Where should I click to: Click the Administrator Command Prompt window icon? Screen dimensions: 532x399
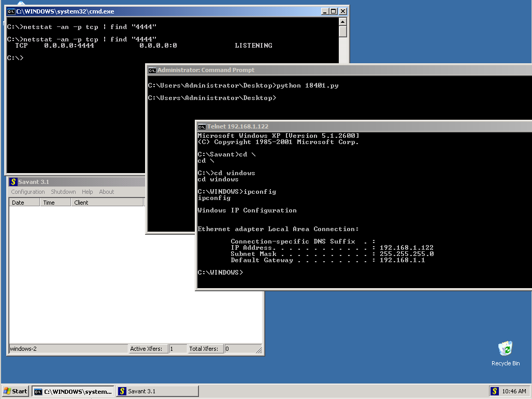coord(152,70)
